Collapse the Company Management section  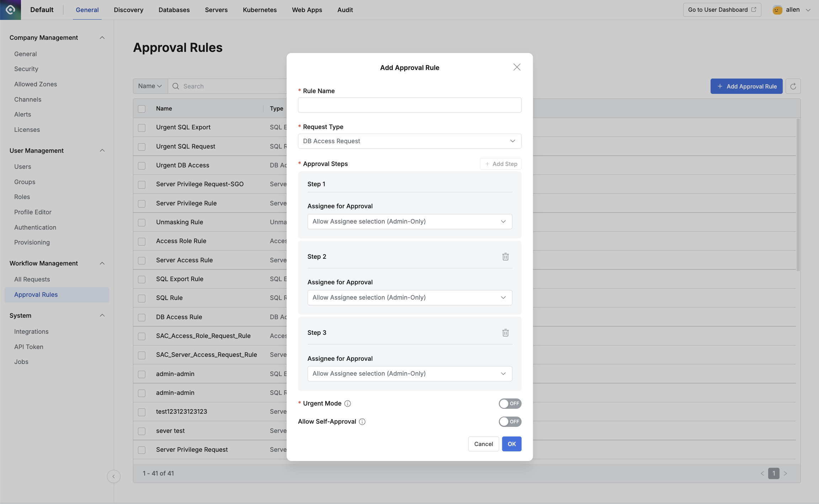click(x=102, y=38)
